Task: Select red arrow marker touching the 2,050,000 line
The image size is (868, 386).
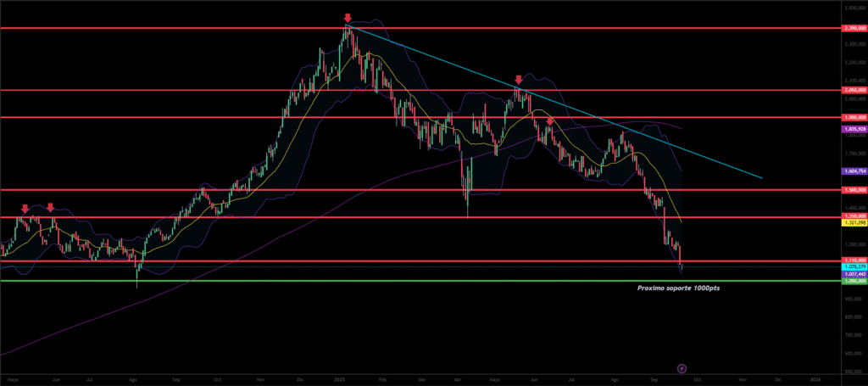Action: pos(519,80)
